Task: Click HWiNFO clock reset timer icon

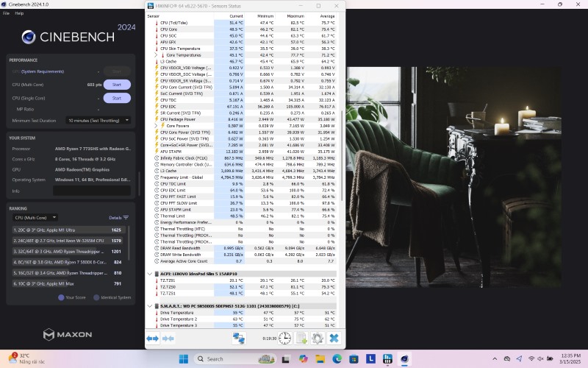Action: (x=284, y=339)
